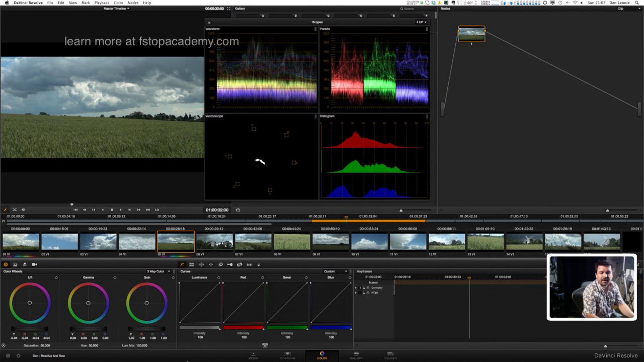Open the Key palette icon

point(230,264)
